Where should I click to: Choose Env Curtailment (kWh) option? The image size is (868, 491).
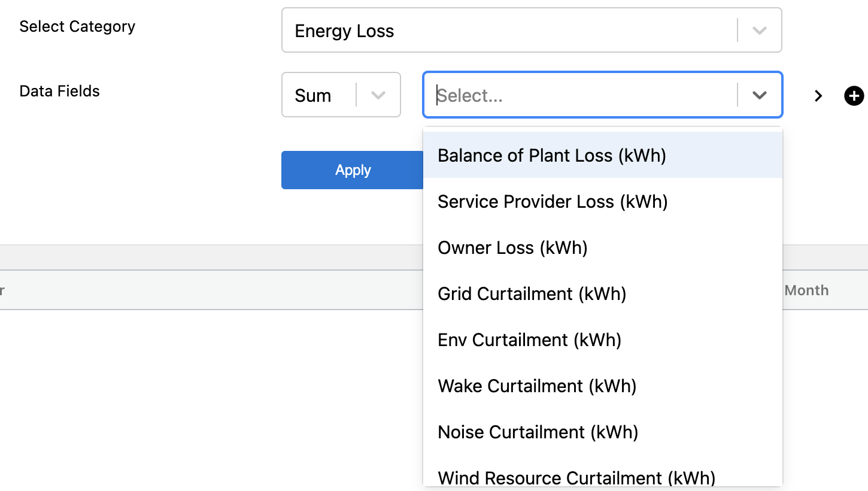coord(529,340)
